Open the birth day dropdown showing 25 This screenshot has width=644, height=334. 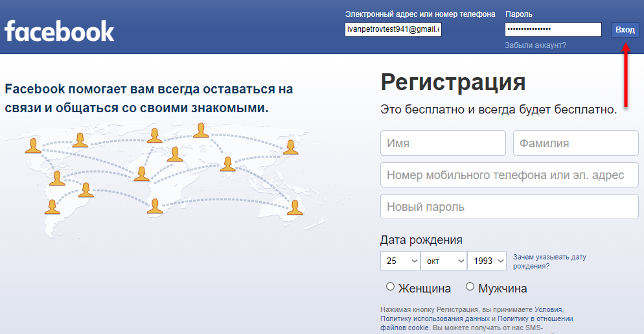click(400, 261)
